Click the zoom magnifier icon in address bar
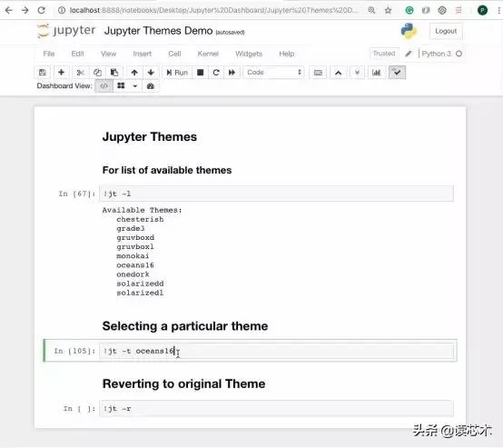This screenshot has height=448, width=503. [x=371, y=10]
